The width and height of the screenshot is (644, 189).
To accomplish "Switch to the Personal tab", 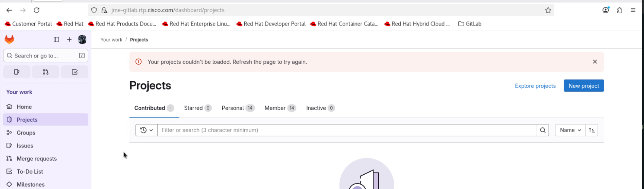I will click(x=238, y=108).
